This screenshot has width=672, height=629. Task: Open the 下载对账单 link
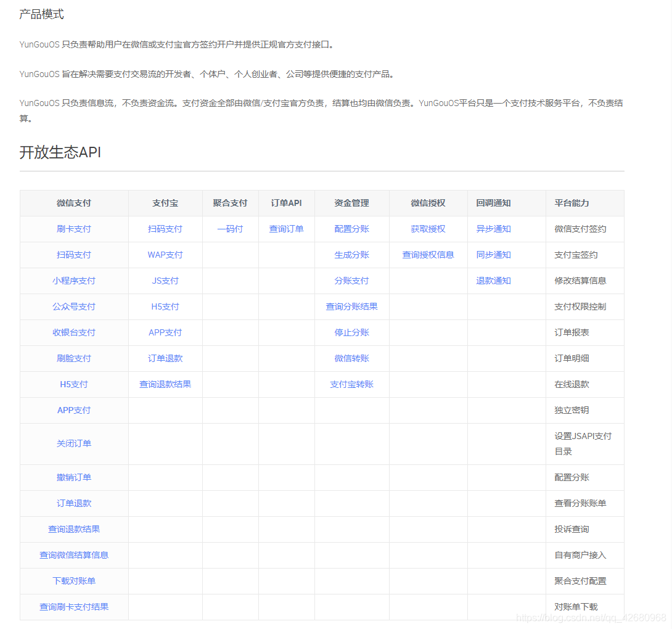(74, 581)
